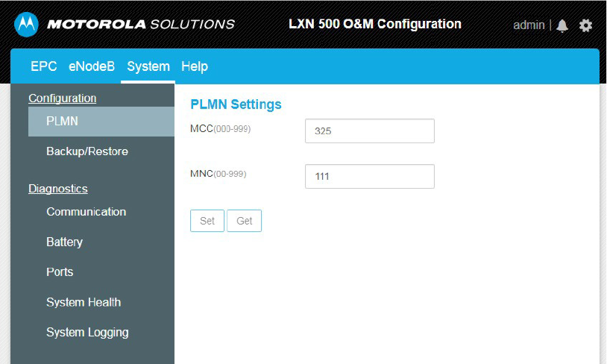Image resolution: width=607 pixels, height=364 pixels.
Task: Click the MCC(000-999) label
Action: click(x=220, y=128)
